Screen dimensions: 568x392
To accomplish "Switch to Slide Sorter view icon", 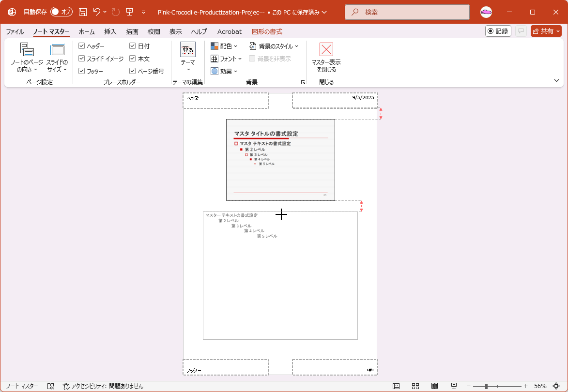I will tap(415, 386).
